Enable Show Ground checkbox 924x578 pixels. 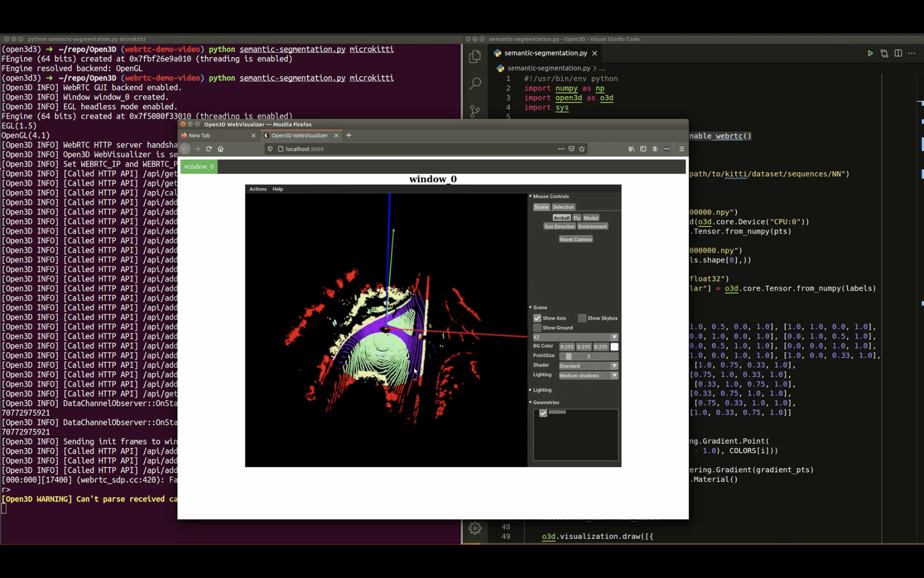point(537,328)
